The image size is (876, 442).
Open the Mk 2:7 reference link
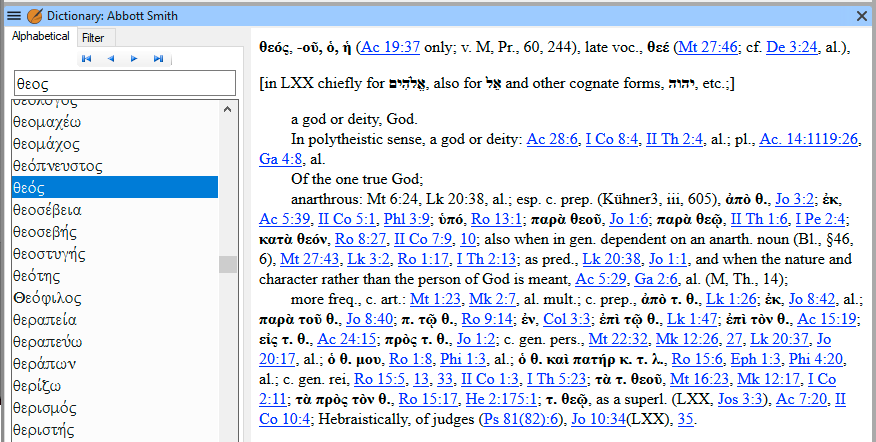point(492,299)
